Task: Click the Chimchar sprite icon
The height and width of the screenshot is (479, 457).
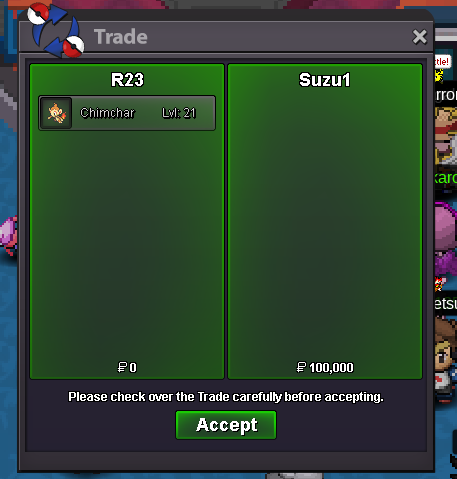Action: [56, 113]
